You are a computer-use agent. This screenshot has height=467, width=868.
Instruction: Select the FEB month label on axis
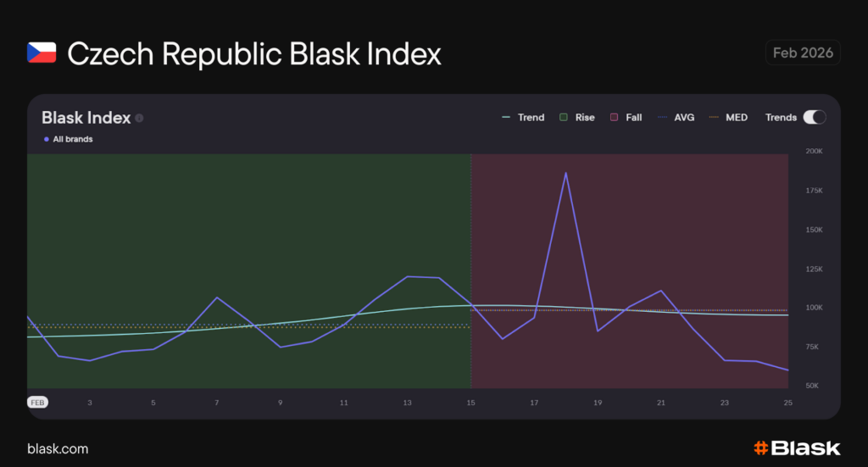tap(37, 403)
